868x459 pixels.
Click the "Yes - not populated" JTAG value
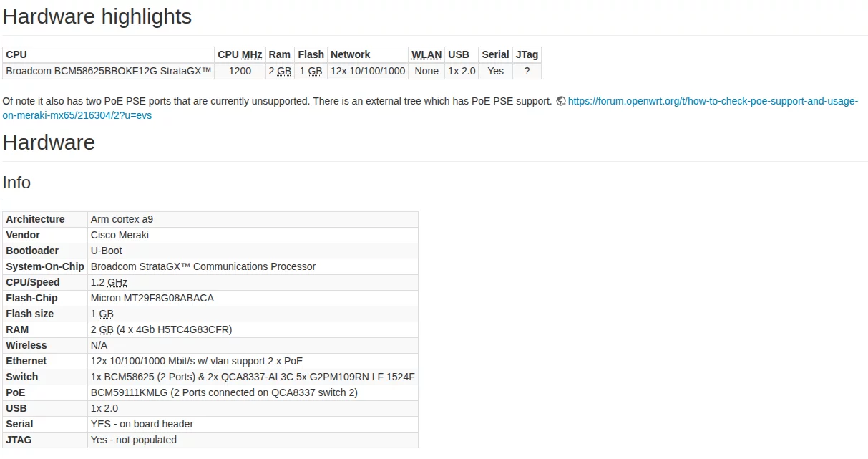pyautogui.click(x=133, y=440)
